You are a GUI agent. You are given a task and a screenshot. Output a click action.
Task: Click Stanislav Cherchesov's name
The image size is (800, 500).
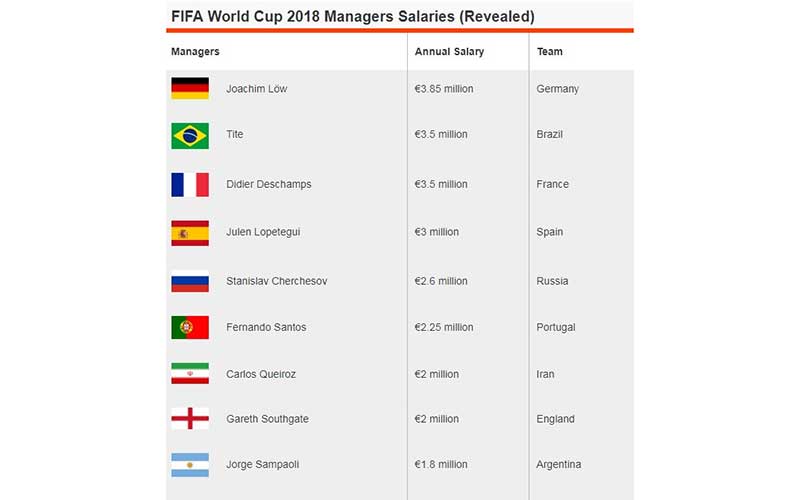click(x=277, y=281)
